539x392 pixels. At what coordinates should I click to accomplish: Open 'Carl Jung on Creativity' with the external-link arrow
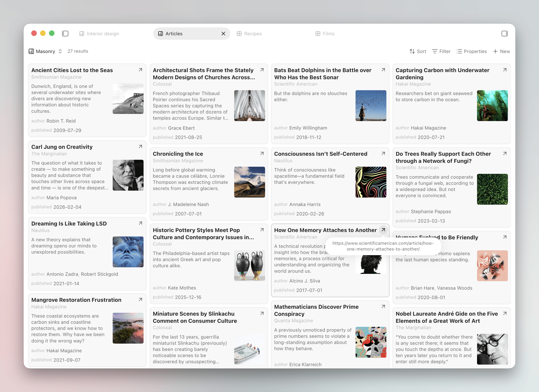pyautogui.click(x=140, y=146)
